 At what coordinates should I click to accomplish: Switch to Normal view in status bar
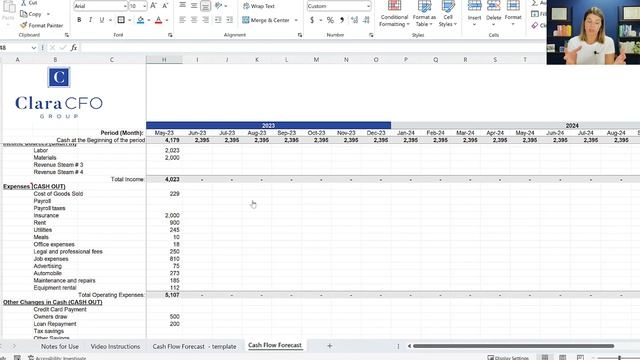pyautogui.click(x=545, y=358)
